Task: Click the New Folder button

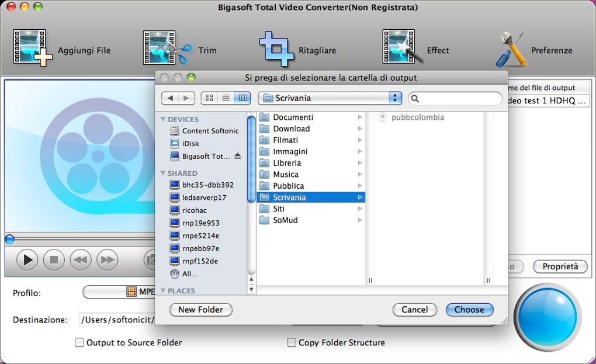Action: [200, 310]
